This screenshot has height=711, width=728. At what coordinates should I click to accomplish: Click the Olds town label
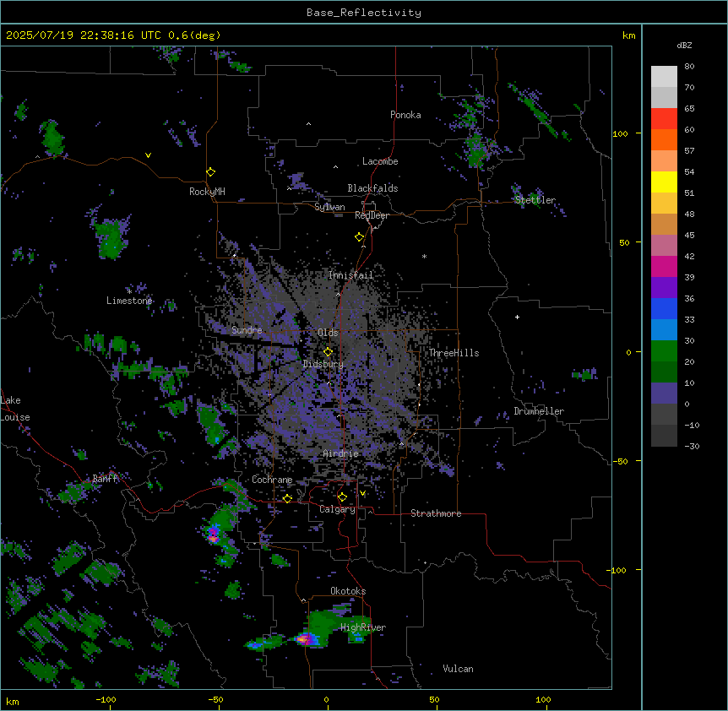(328, 333)
